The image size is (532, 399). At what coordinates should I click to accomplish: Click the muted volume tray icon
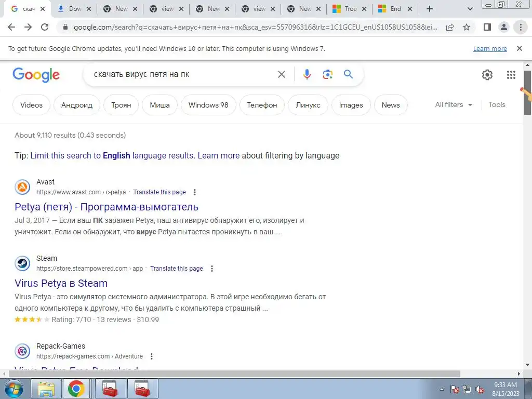[480, 390]
